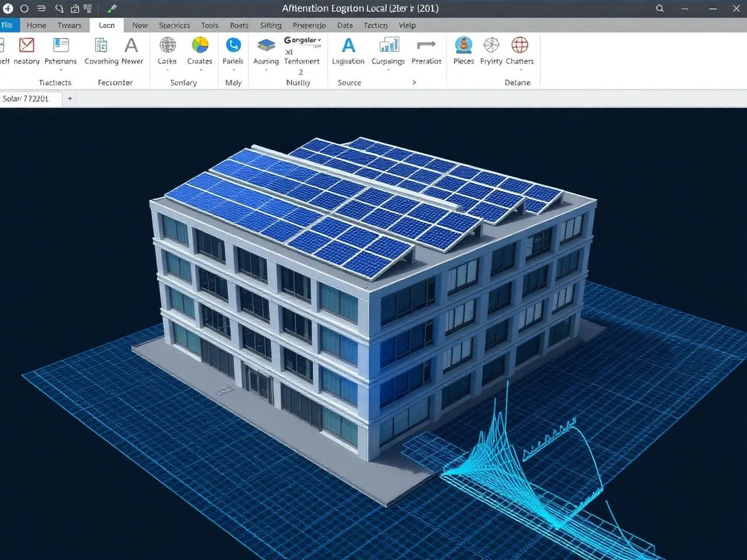Open the Curpaings bar chart icon
Image resolution: width=747 pixels, height=560 pixels.
[x=389, y=45]
